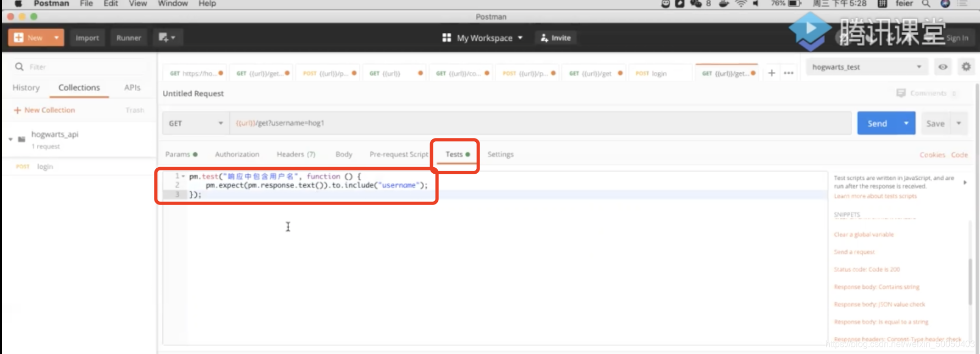
Task: Open the File menu
Action: [x=86, y=3]
